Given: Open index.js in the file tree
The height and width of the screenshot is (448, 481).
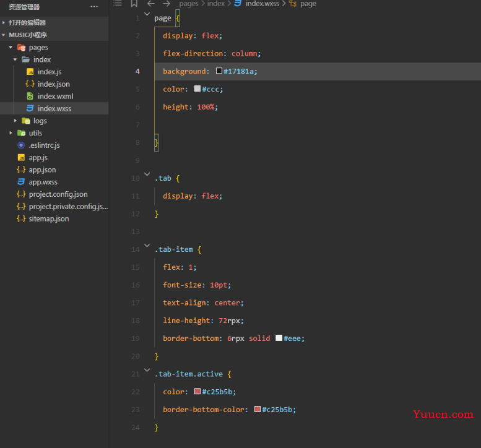Looking at the screenshot, I should pyautogui.click(x=50, y=72).
